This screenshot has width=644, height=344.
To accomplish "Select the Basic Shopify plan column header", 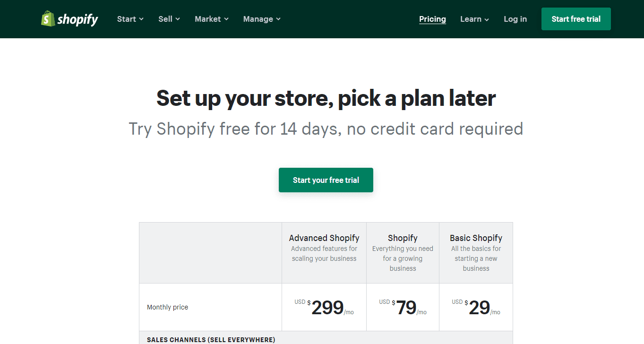I will click(476, 238).
